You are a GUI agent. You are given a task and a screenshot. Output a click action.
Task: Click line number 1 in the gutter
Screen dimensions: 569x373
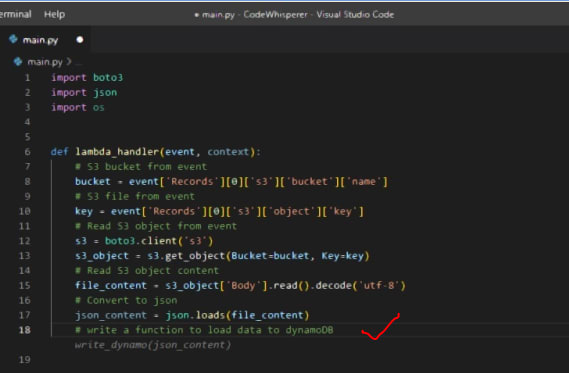point(27,78)
